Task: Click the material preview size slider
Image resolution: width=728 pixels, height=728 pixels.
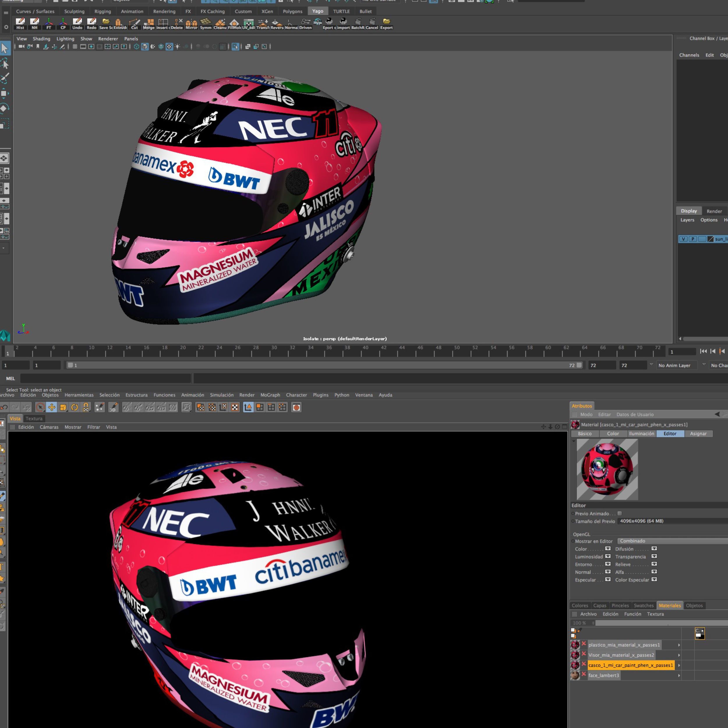Action: 662,623
